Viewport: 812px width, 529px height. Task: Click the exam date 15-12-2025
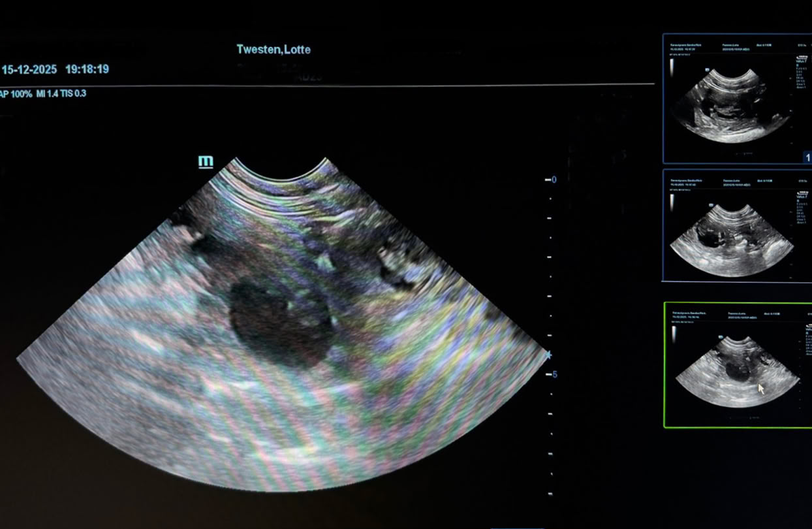point(29,69)
